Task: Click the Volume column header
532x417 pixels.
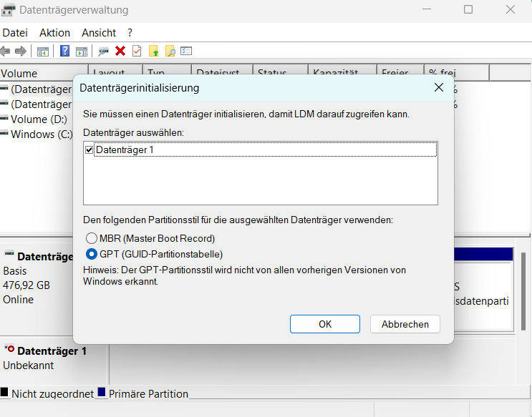Action: 44,73
